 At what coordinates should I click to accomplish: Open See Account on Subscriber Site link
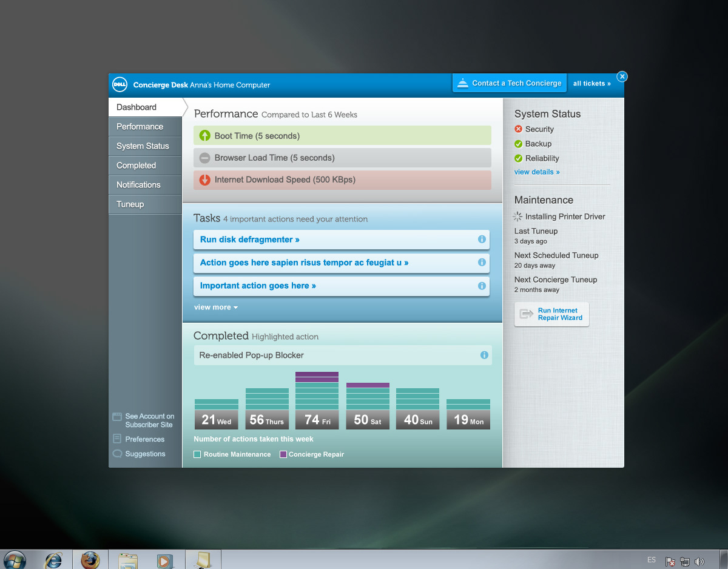pos(150,420)
